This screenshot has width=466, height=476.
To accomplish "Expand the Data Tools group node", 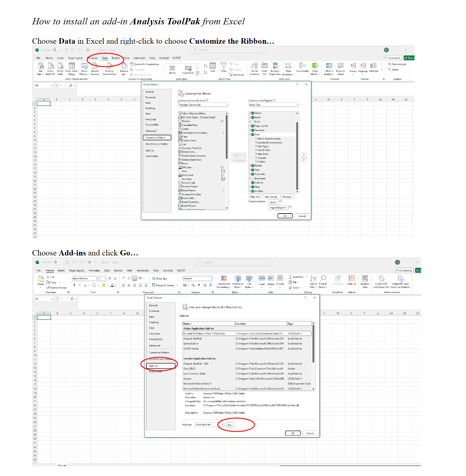I will tap(256, 154).
